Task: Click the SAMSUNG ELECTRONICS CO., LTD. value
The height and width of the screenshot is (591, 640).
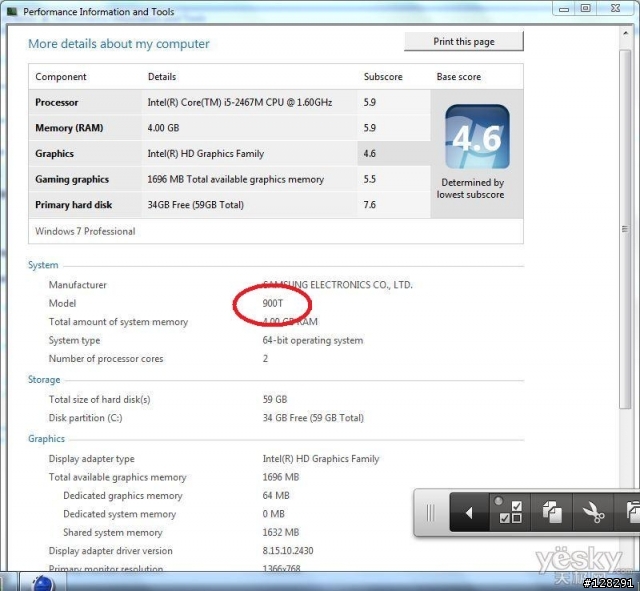Action: coord(338,285)
